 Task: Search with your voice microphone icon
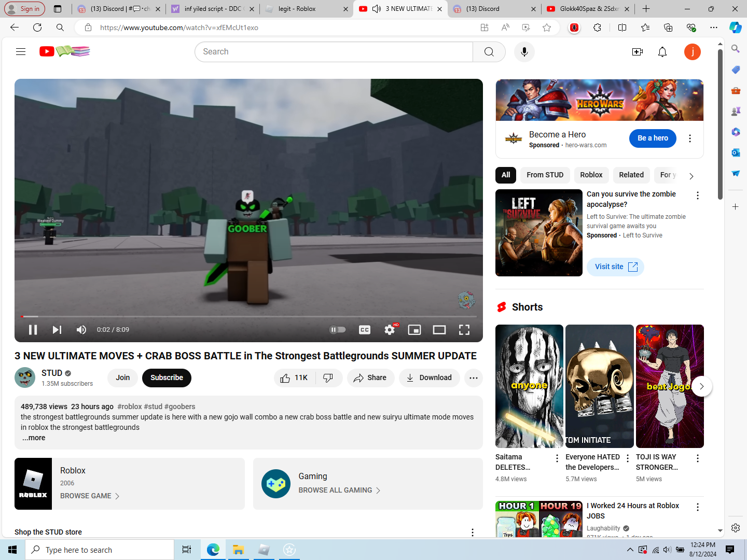tap(524, 52)
